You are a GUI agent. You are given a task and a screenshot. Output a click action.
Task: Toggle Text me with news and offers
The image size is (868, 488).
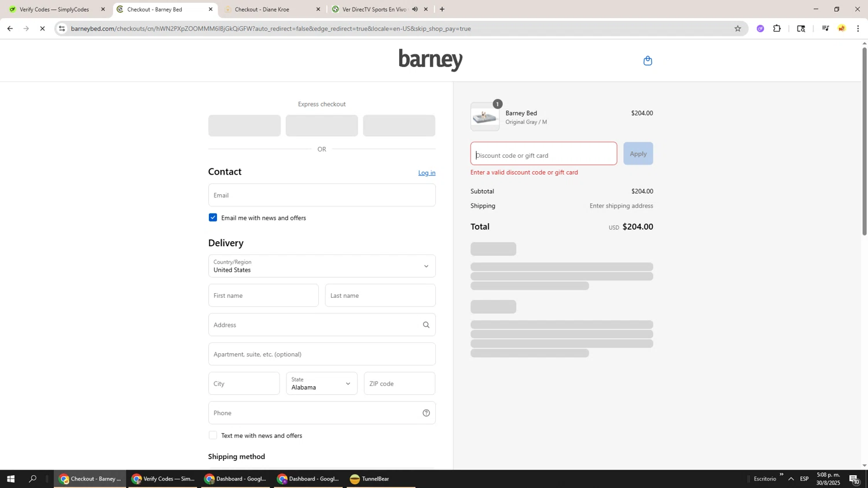[x=213, y=435]
